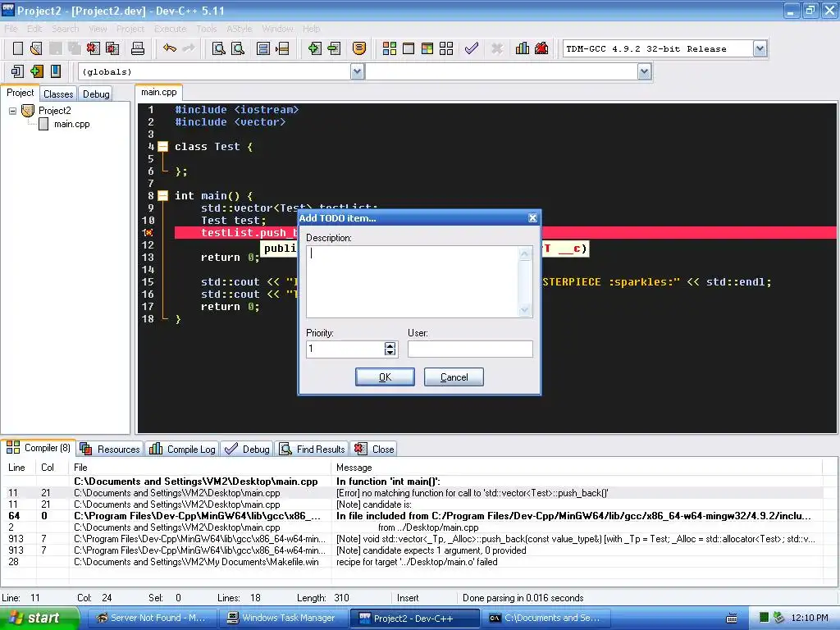The height and width of the screenshot is (630, 840).
Task: Click the Profile Analysis chart icon
Action: click(523, 48)
